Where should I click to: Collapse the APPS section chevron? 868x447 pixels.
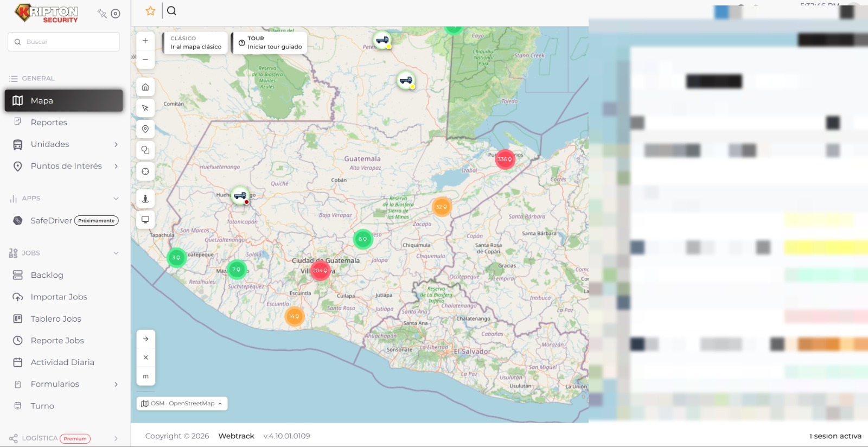[116, 199]
